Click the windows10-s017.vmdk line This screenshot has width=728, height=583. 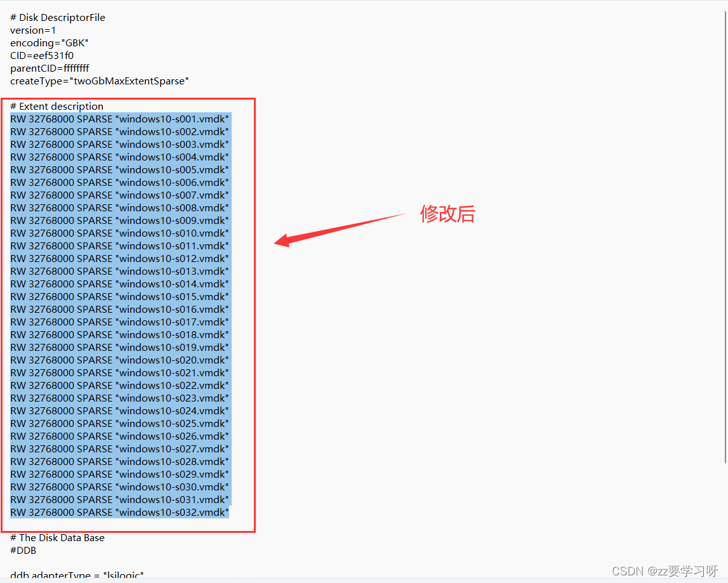tap(120, 322)
